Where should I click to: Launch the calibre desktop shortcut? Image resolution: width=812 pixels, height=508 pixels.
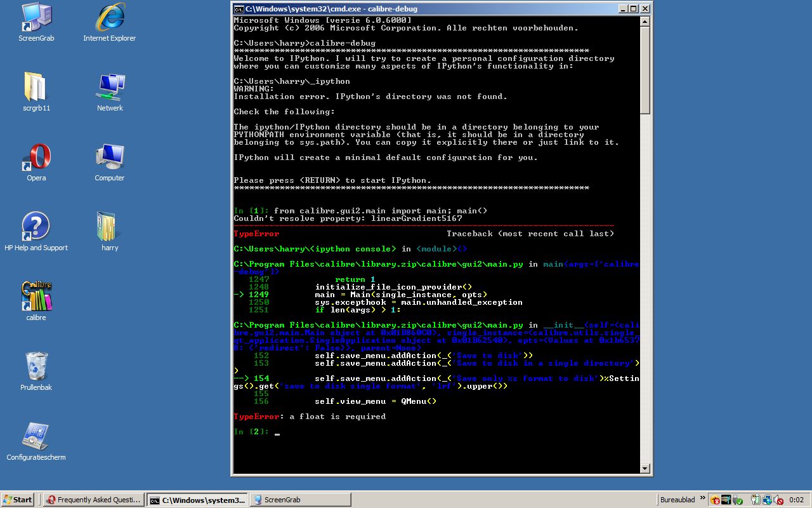(36, 301)
